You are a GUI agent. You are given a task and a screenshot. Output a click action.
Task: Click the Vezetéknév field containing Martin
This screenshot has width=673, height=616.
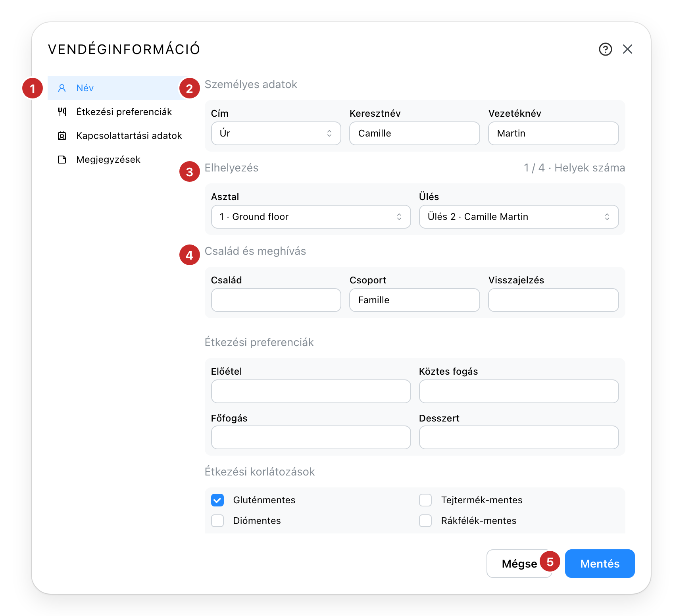click(554, 133)
